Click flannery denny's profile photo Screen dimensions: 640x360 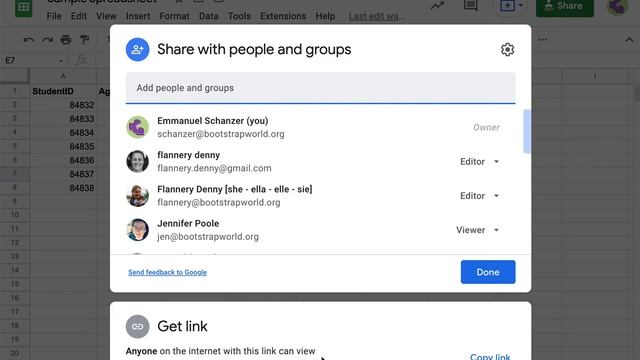tap(138, 162)
